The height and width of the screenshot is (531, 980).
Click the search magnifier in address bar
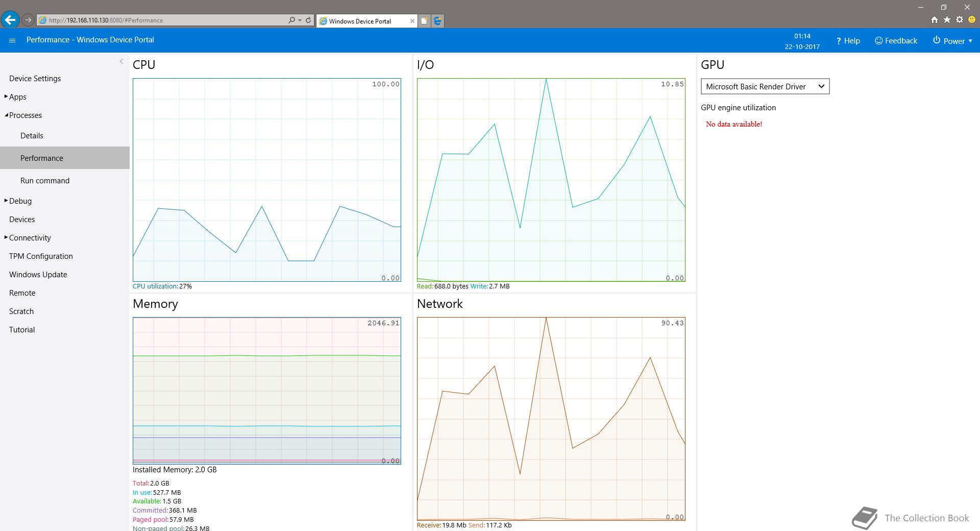click(291, 20)
